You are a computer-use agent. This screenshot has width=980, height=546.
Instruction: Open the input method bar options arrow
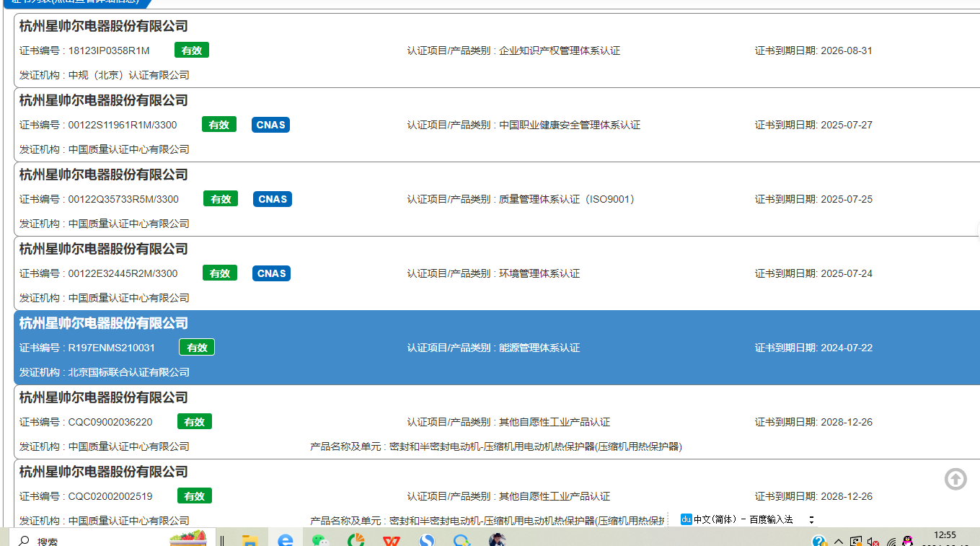(811, 519)
